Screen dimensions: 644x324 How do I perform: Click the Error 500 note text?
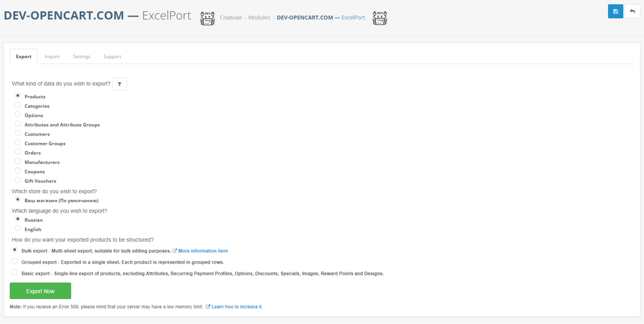(106, 307)
